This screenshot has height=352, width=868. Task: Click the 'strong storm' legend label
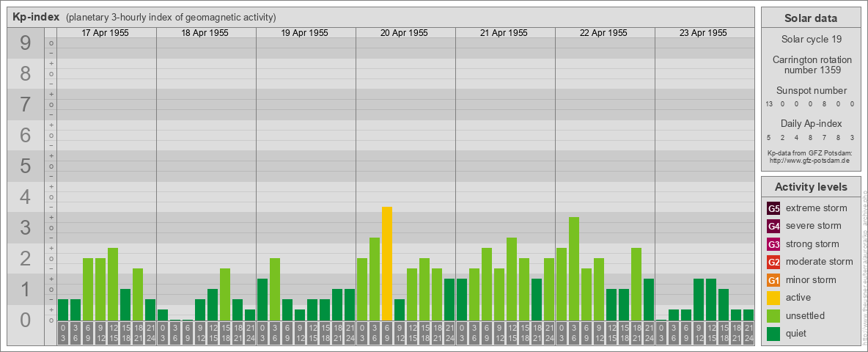(812, 244)
